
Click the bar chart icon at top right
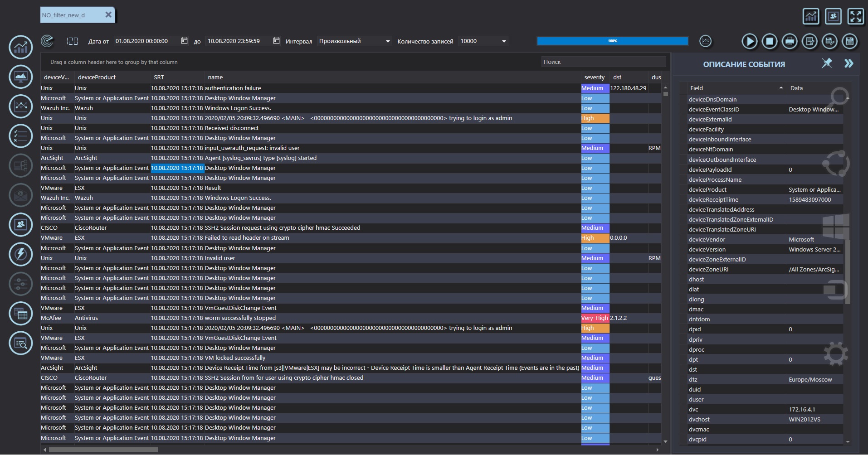[x=810, y=17]
